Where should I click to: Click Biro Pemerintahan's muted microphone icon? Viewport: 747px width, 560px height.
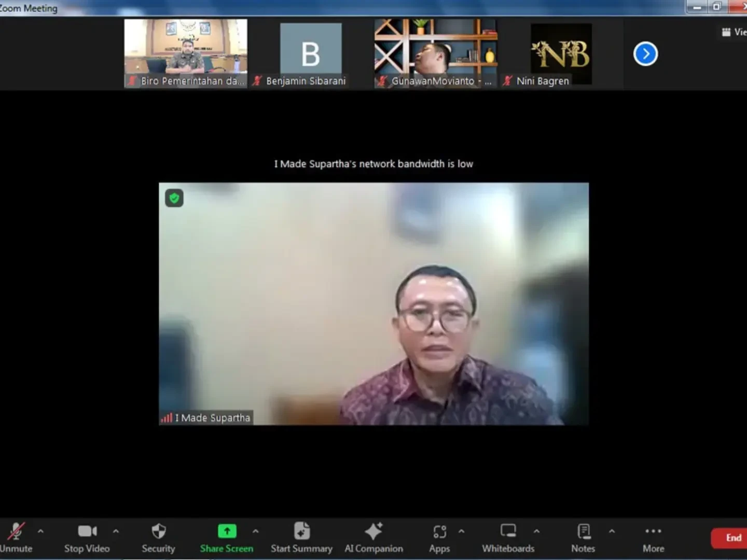coord(132,81)
